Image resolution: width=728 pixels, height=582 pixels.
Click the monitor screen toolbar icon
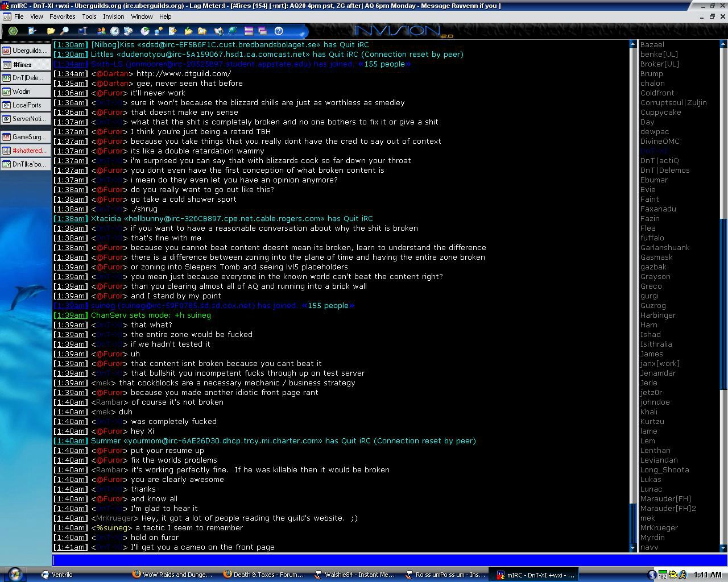point(82,31)
